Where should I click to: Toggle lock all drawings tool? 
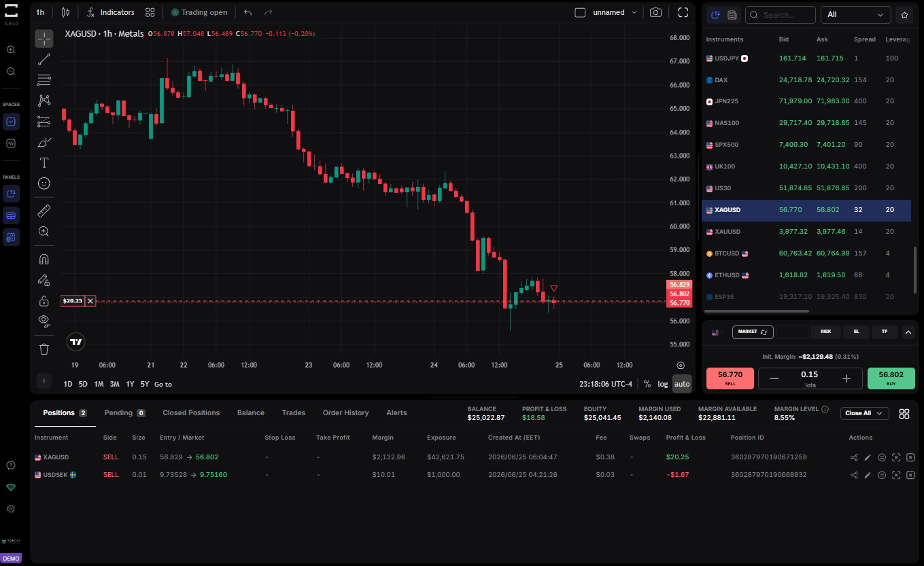(x=44, y=300)
